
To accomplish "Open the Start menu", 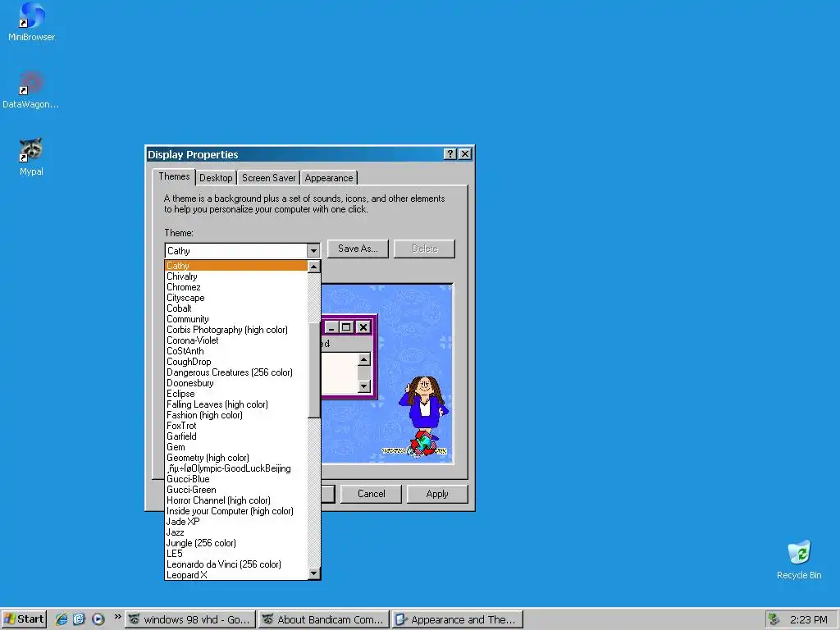I will tap(24, 619).
